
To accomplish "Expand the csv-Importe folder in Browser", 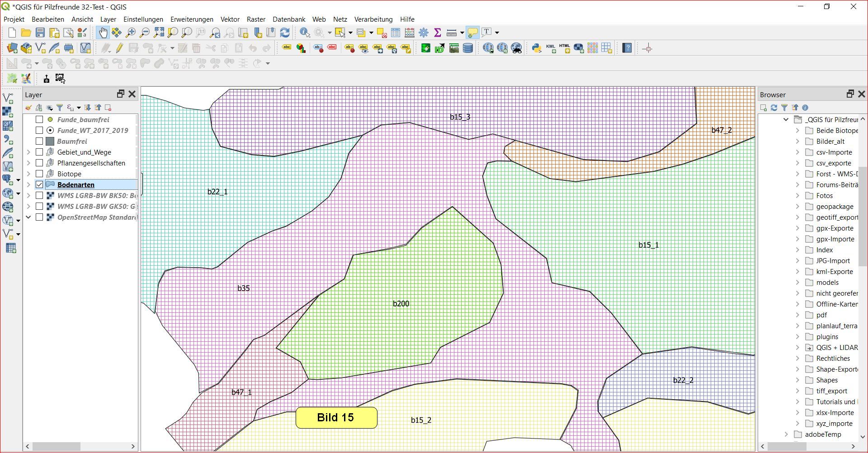I will [x=797, y=152].
